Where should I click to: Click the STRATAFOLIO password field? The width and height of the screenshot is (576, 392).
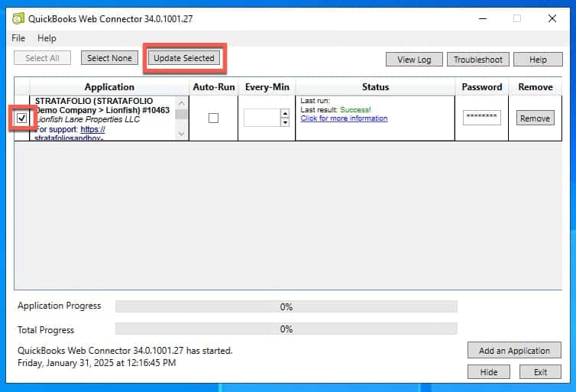point(481,118)
